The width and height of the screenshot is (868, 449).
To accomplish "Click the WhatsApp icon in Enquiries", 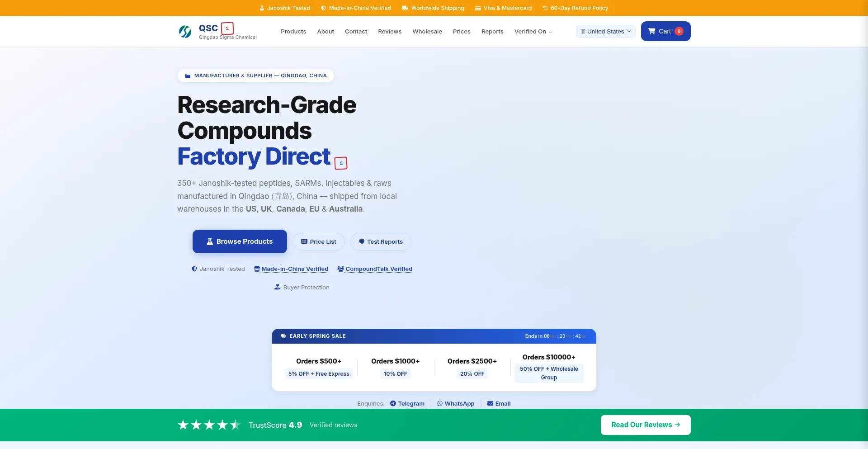I will tap(440, 404).
